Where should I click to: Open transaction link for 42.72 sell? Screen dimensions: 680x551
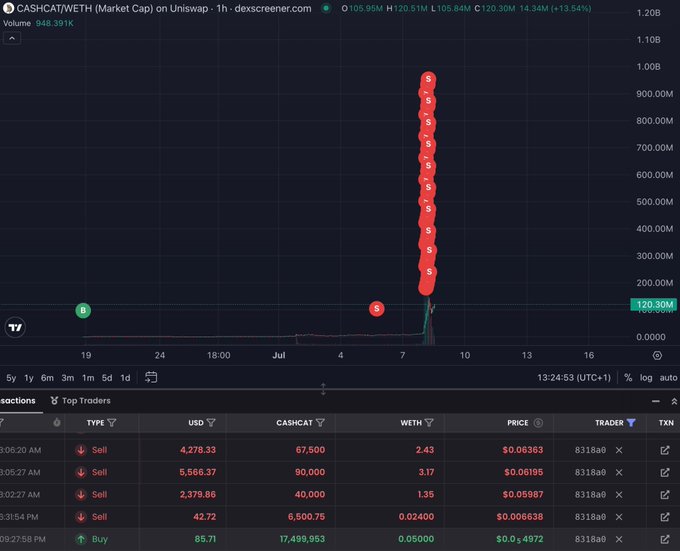click(x=665, y=517)
